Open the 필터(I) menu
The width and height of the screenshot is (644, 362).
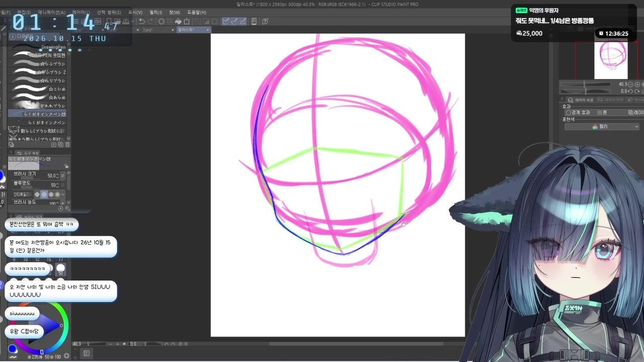click(x=154, y=12)
